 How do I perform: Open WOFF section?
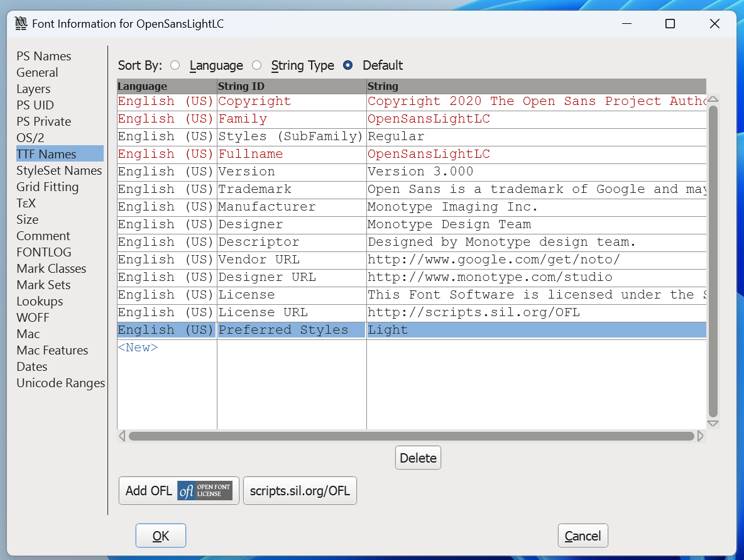[33, 317]
